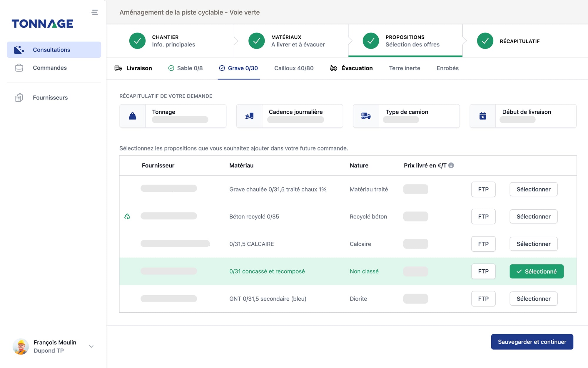
Task: Click the Fournisseurs sidebar icon
Action: coord(19,97)
